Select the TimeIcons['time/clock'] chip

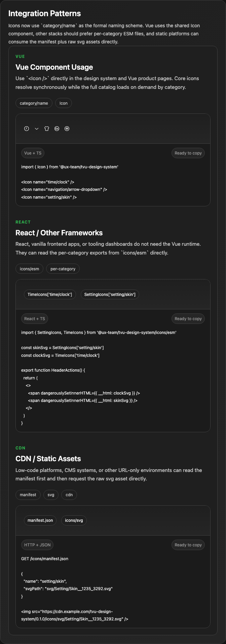tap(50, 295)
